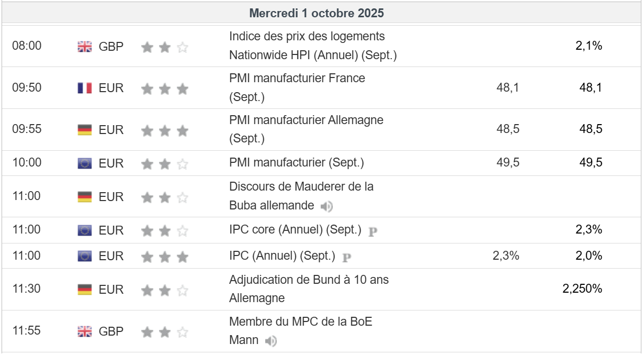Click the three-star importance rating for PMI France
Viewport: 644px width, 355px height.
(x=164, y=88)
